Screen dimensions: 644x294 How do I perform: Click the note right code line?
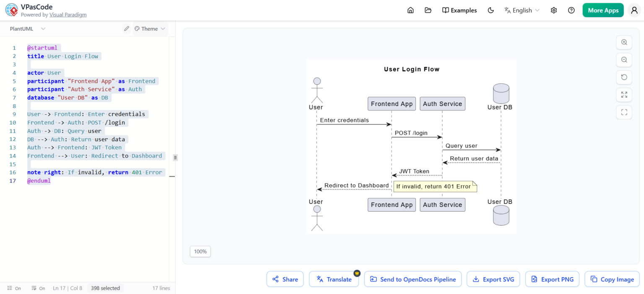click(95, 172)
